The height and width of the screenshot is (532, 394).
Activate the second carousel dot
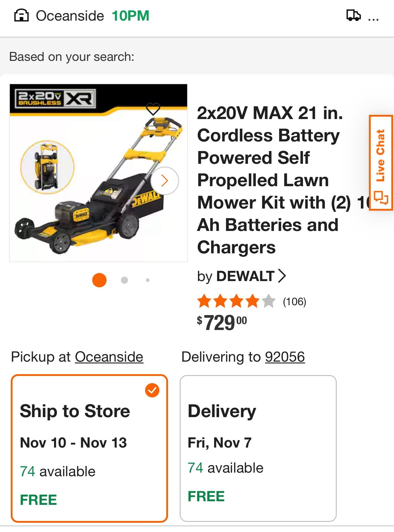pyautogui.click(x=124, y=280)
